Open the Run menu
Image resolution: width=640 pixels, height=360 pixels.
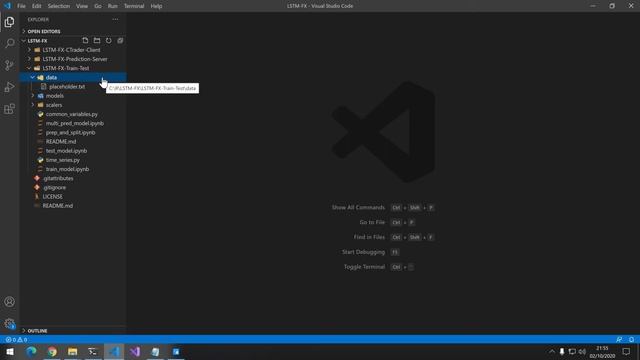point(113,6)
